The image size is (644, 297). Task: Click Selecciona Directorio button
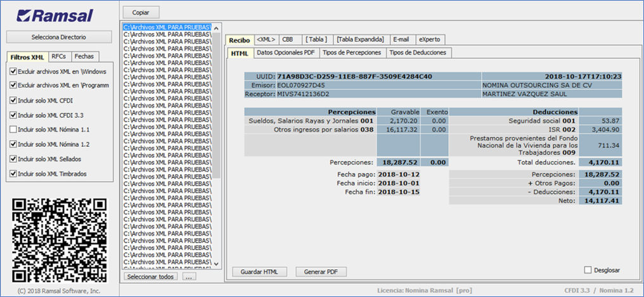[x=59, y=37]
